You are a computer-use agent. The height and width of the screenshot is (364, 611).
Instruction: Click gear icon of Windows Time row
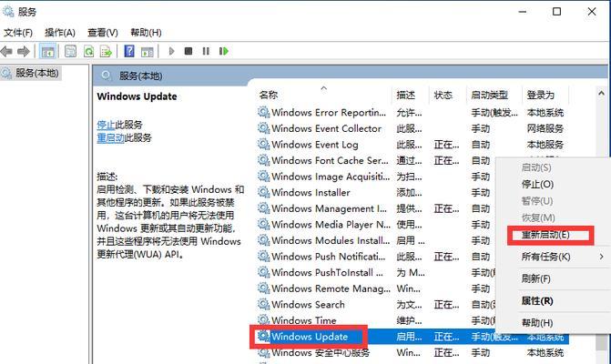(x=263, y=320)
